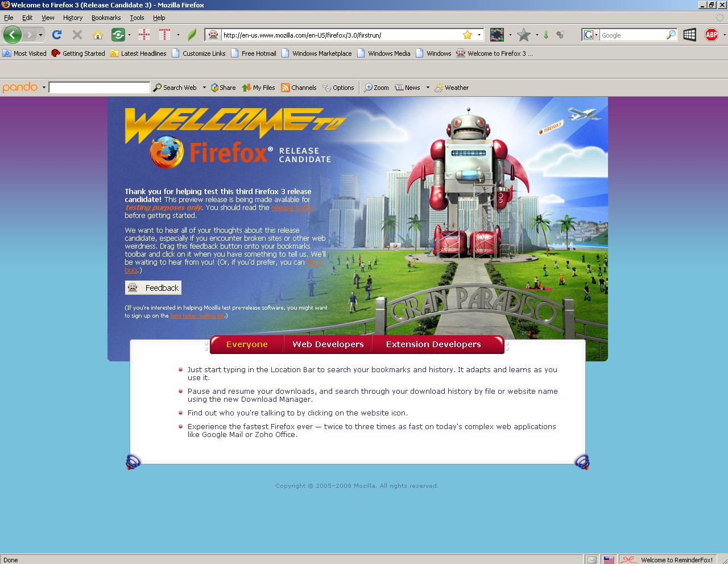Expand the location bar history dropdown arrow
Viewport: 728px width, 564px height.
coord(479,35)
